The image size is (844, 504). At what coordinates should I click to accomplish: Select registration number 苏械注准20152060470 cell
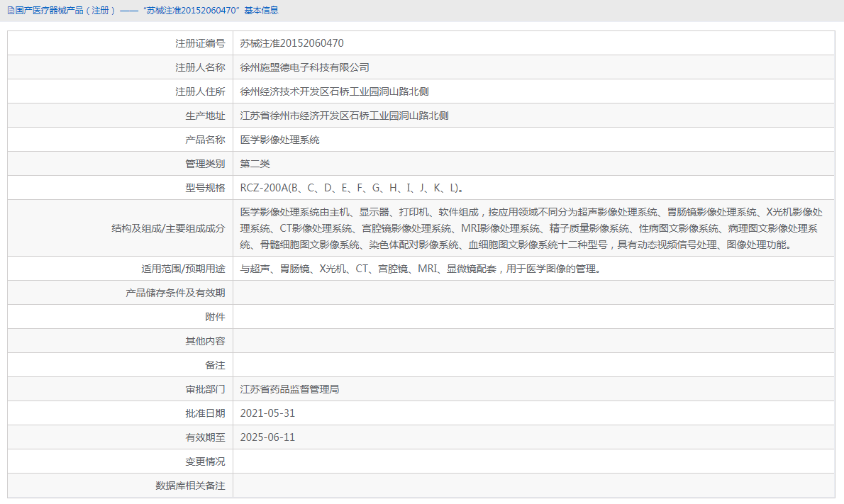291,43
